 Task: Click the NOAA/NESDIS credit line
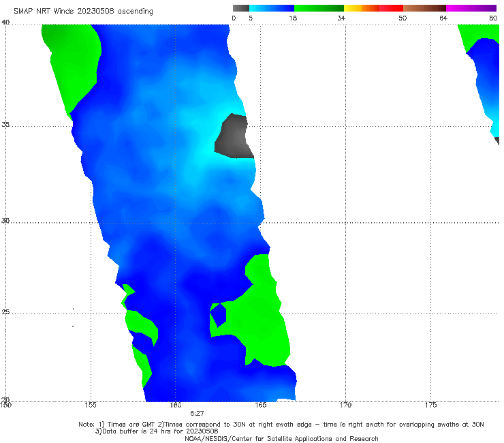[281, 439]
